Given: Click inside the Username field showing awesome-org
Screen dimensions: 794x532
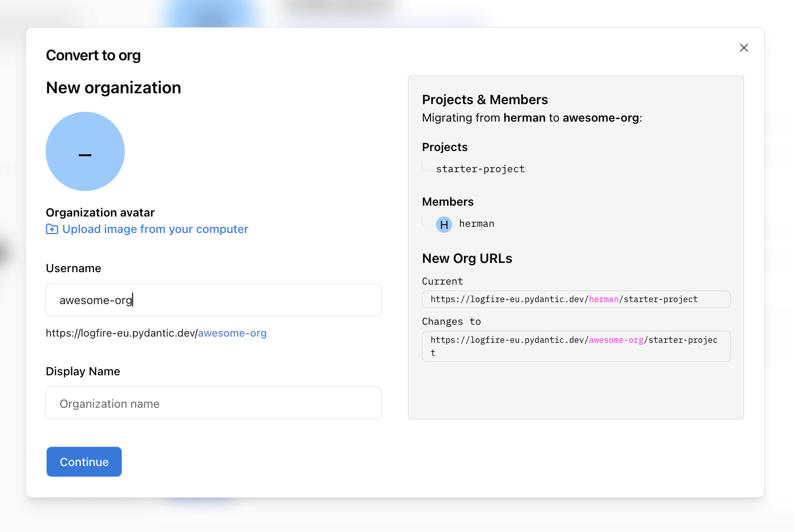Looking at the screenshot, I should click(213, 300).
